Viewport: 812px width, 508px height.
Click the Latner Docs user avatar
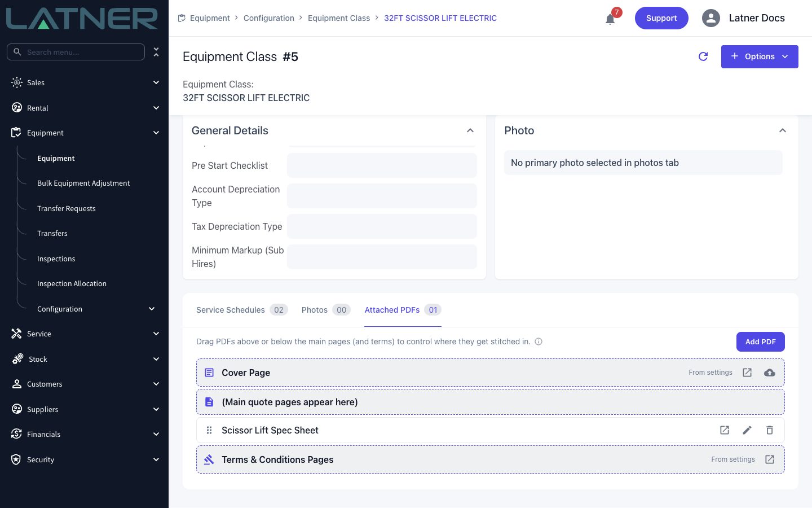pos(711,18)
